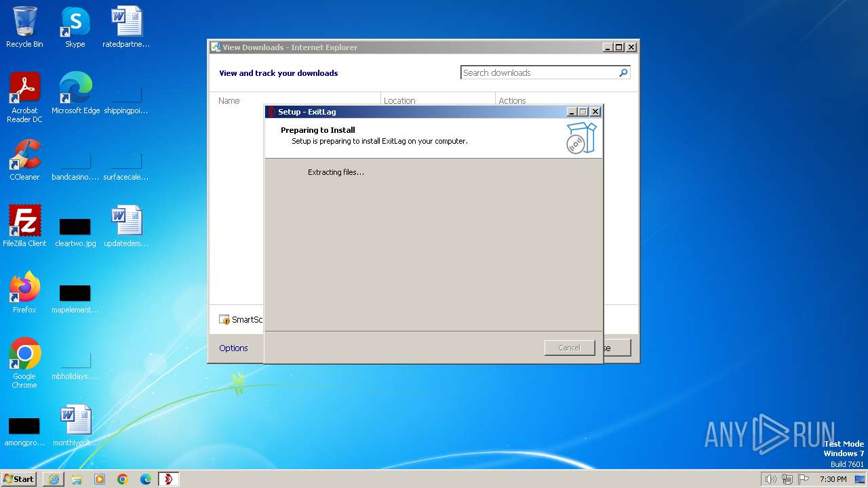Launch FileZilla Client shortcut
This screenshot has width=868, height=488.
(x=24, y=226)
